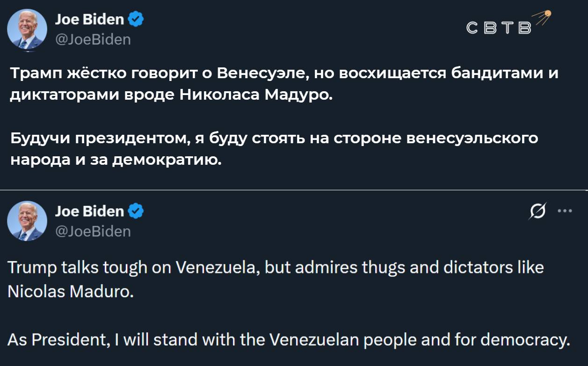Open Joe Biden's avatar in the English tweet

[x=27, y=221]
